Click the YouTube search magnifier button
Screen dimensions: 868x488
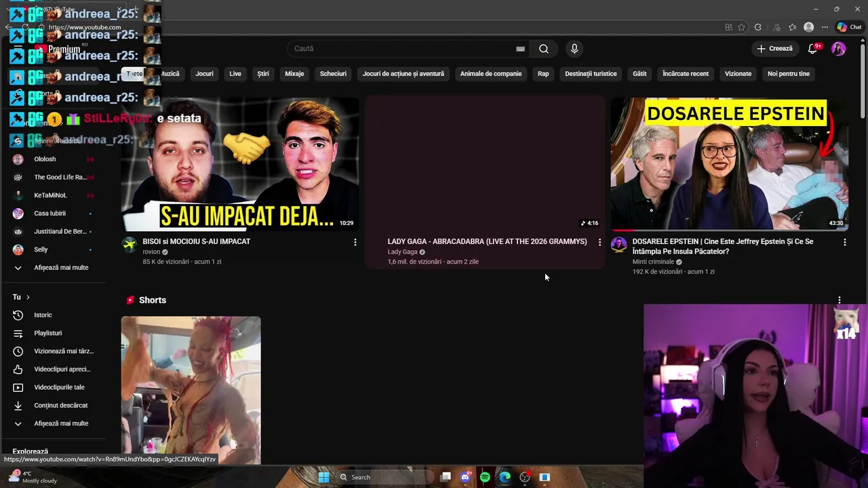tap(543, 49)
